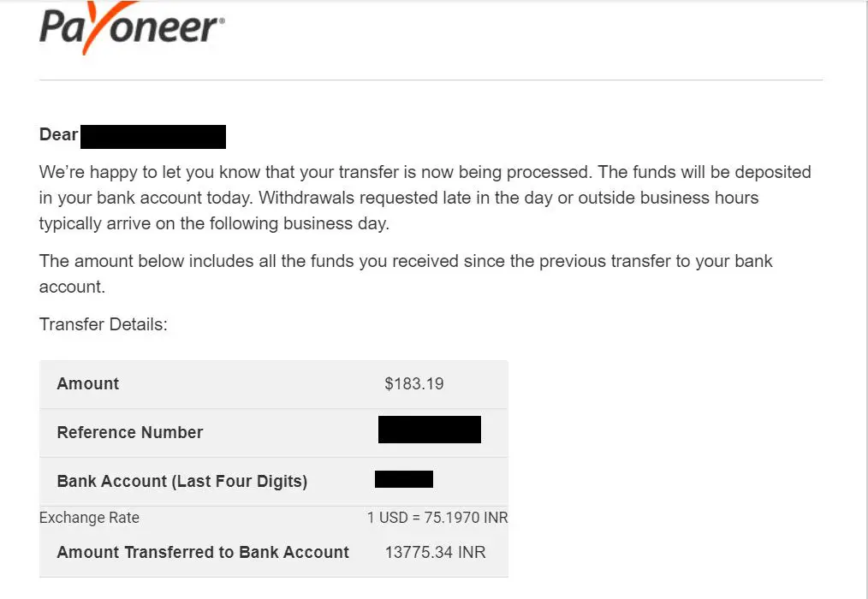This screenshot has width=868, height=599.
Task: Click the 1 USD = 75.1970 INR value
Action: click(437, 518)
